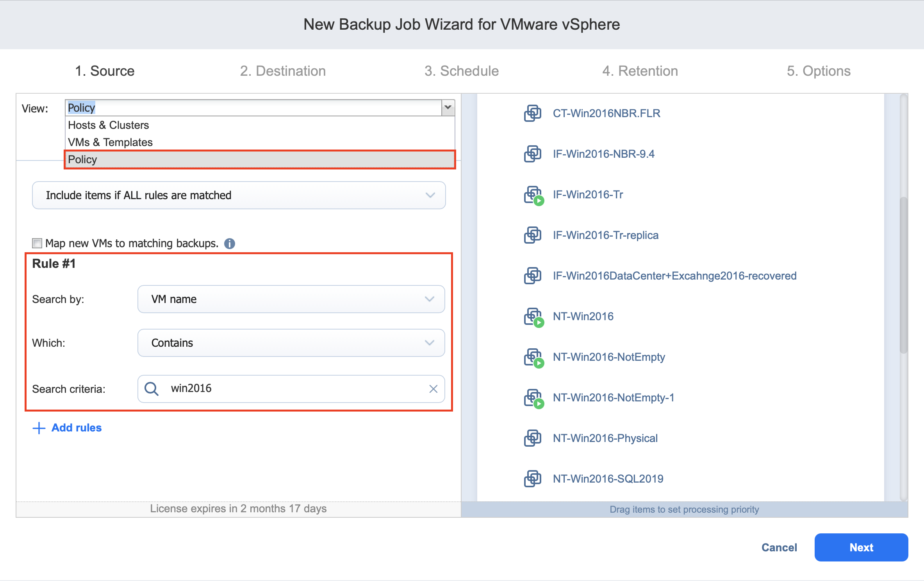The image size is (924, 581).
Task: Click the VM icon for IF-Win2016-Tr-replica
Action: coord(532,235)
